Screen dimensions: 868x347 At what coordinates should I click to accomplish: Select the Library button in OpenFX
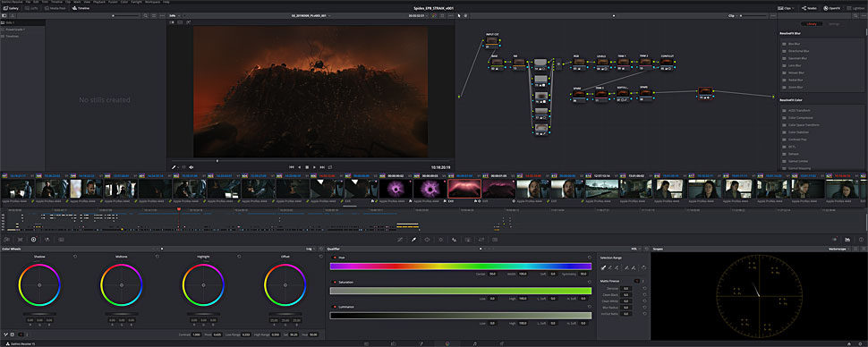pos(813,24)
